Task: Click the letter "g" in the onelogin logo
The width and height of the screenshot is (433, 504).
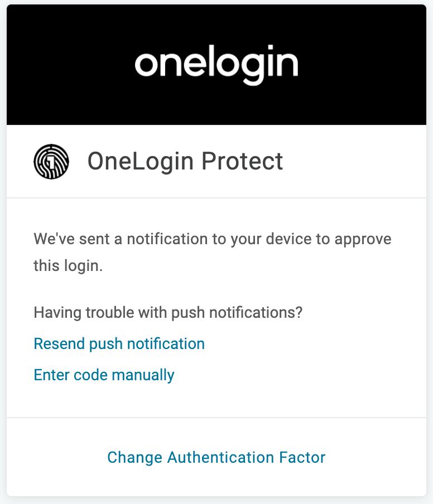Action: [254, 68]
